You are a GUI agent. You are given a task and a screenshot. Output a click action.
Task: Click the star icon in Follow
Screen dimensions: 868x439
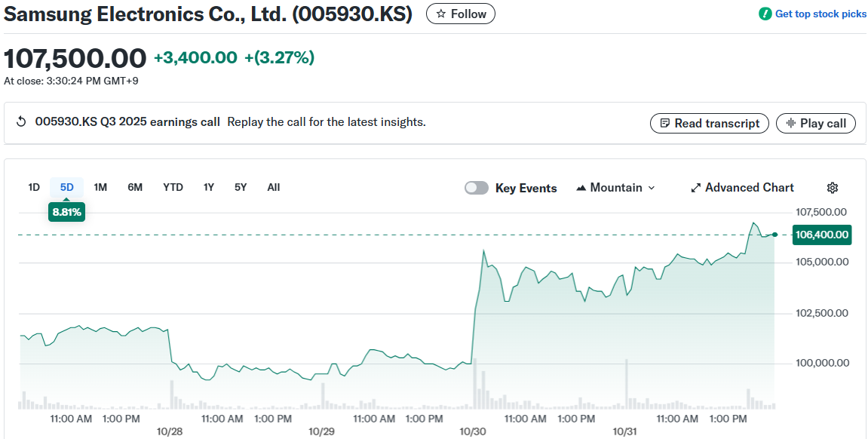[x=441, y=14]
